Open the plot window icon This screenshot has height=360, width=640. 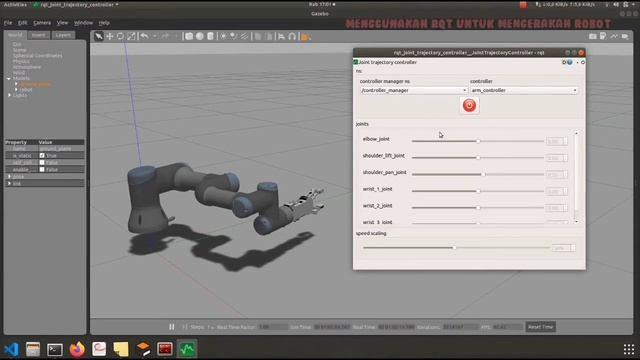tap(614, 36)
